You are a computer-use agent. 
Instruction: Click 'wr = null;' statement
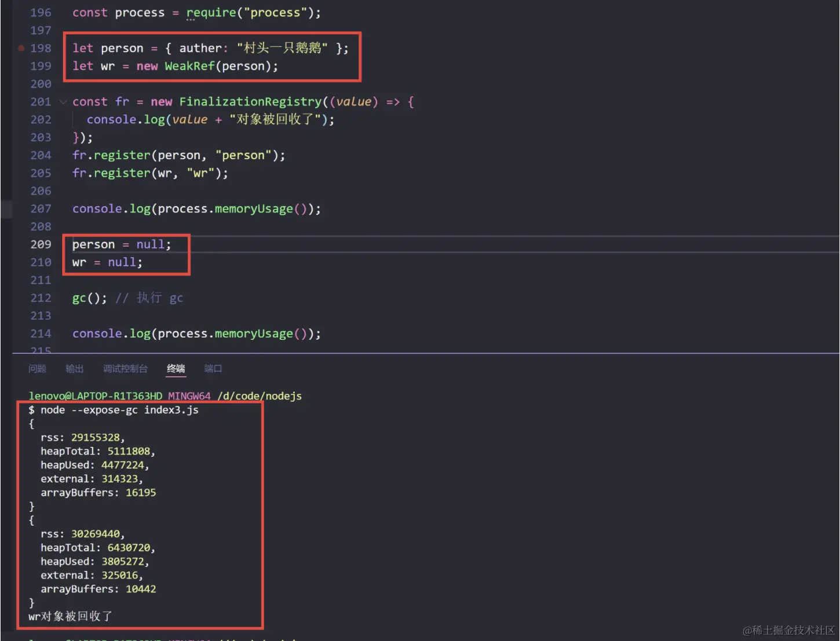coord(107,262)
